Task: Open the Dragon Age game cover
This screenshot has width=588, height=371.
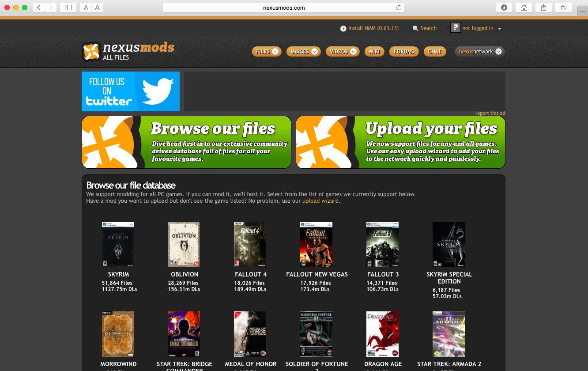Action: click(383, 334)
